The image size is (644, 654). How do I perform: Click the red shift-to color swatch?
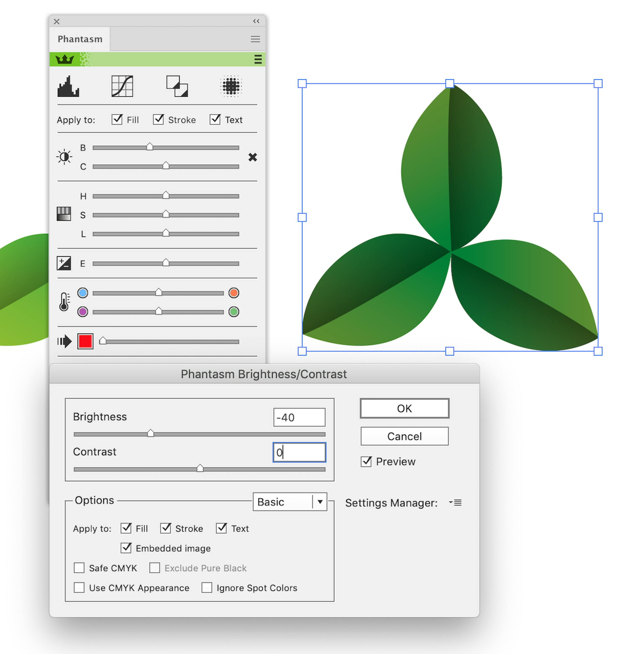pyautogui.click(x=86, y=341)
